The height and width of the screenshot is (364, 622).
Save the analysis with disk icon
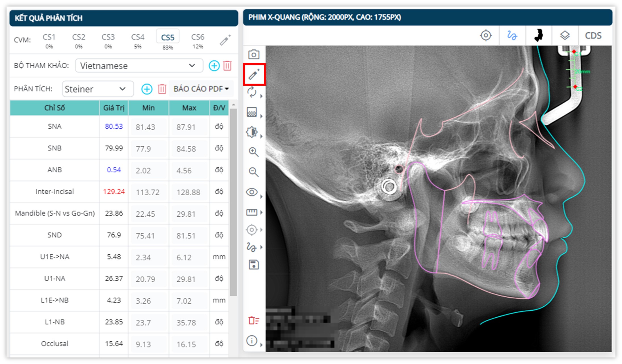254,265
